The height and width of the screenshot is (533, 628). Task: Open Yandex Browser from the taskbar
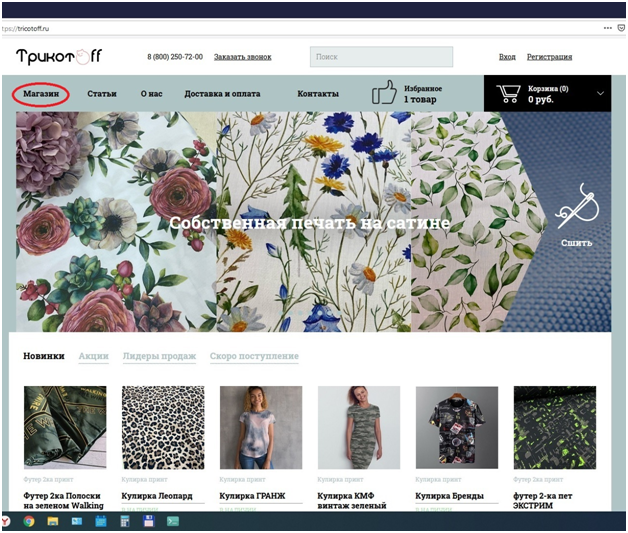pyautogui.click(x=5, y=521)
